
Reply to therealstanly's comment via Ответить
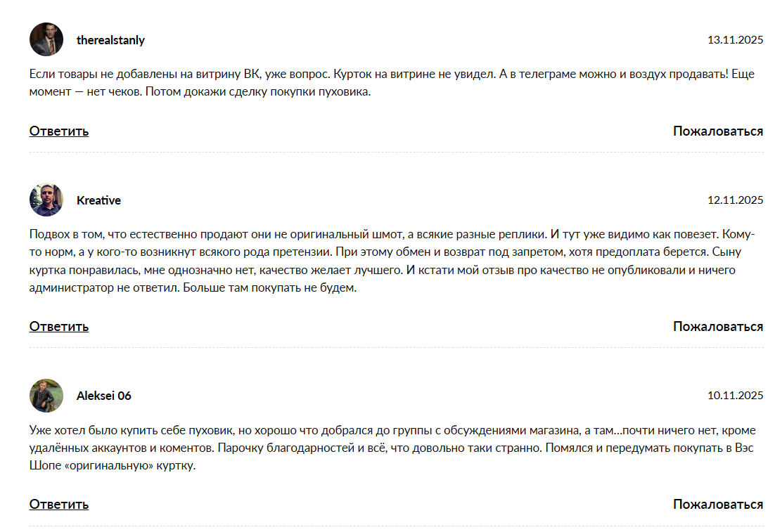59,131
